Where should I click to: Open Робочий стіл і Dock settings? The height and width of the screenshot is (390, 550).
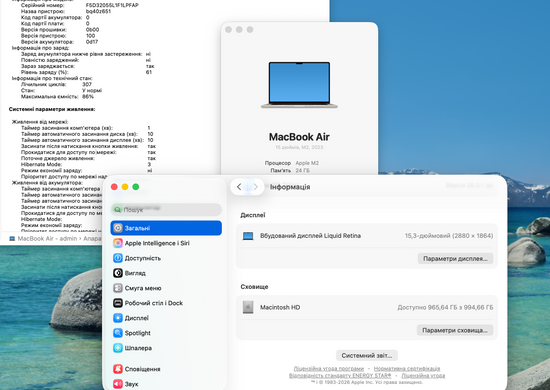[166, 303]
